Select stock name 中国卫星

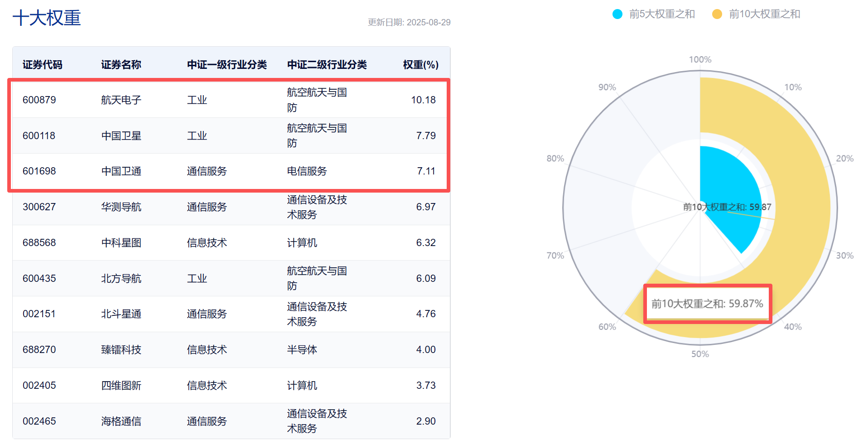coord(121,135)
